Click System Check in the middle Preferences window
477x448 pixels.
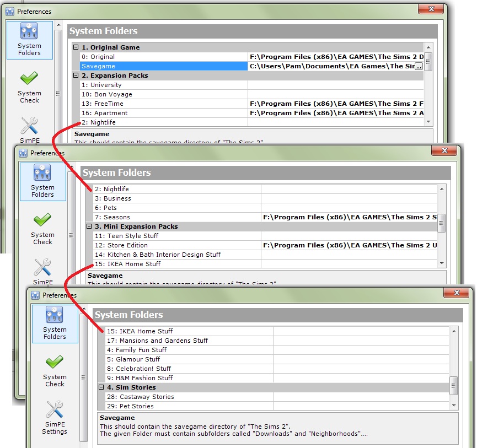pyautogui.click(x=42, y=228)
